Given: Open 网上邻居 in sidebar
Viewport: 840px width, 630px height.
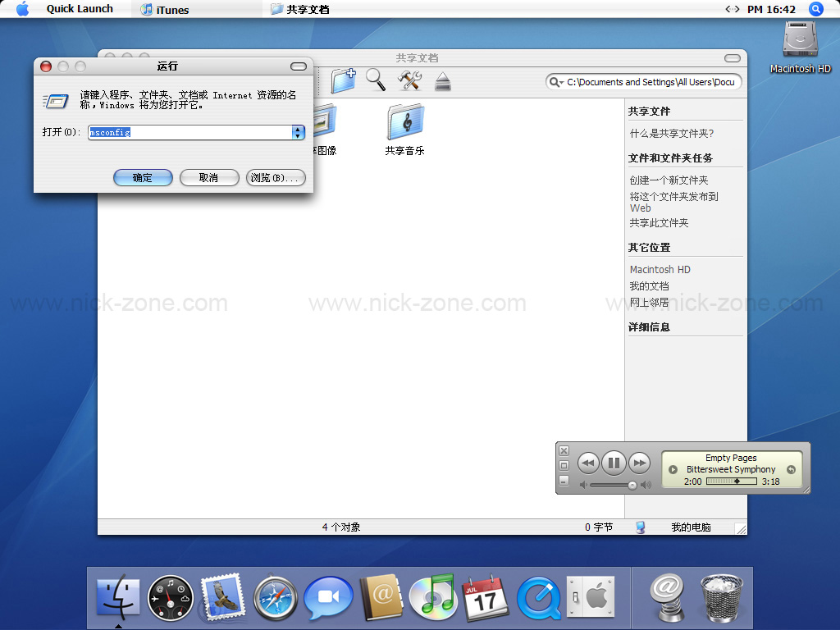Looking at the screenshot, I should pos(650,303).
